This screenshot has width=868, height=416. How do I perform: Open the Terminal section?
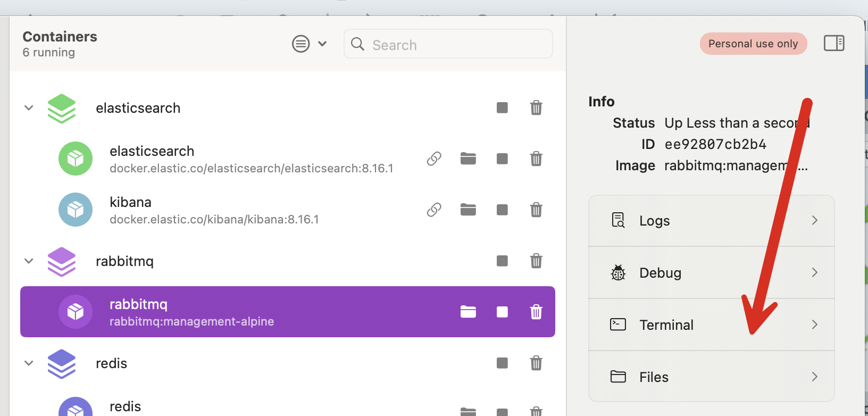pyautogui.click(x=711, y=325)
